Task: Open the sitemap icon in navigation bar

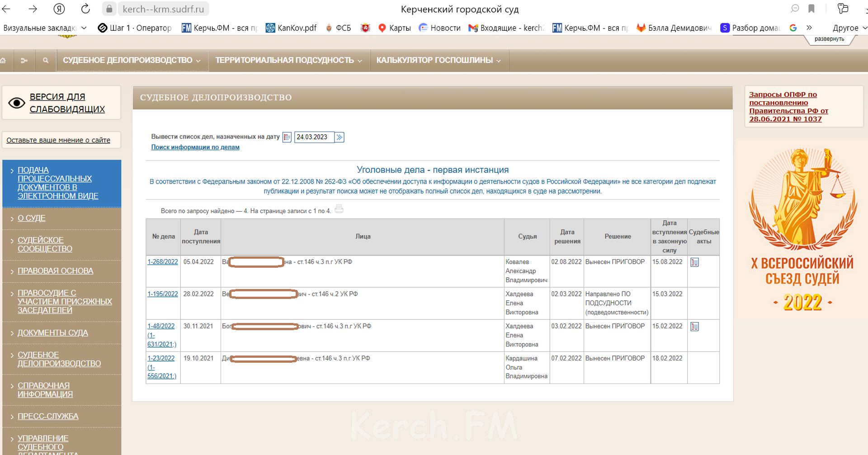Action: point(24,60)
